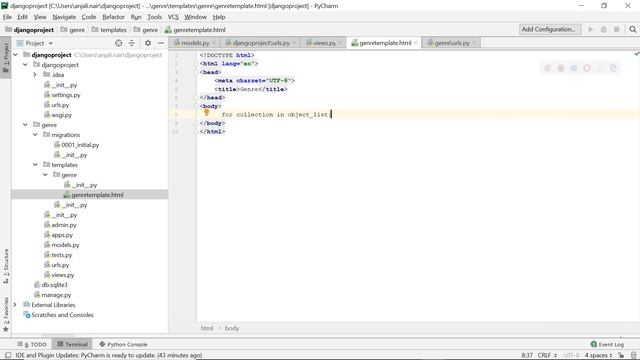
Task: Switch to the djangoproject\urls.py tab
Action: point(260,42)
